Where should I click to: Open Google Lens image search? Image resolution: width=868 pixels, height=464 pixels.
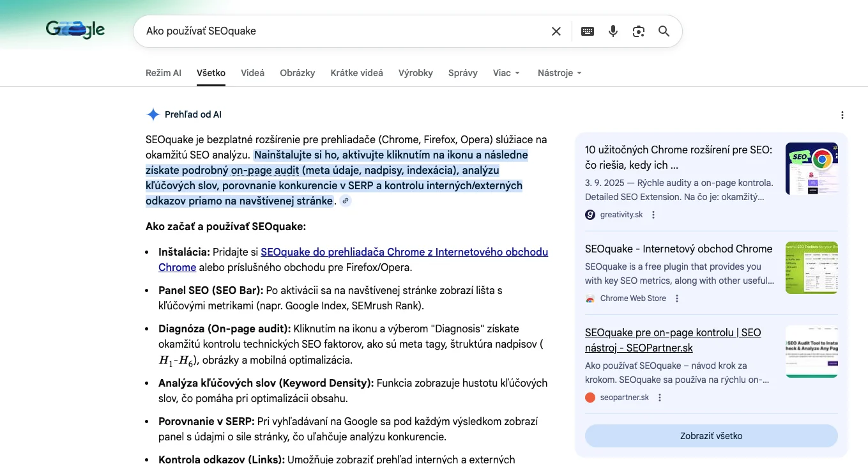(638, 31)
